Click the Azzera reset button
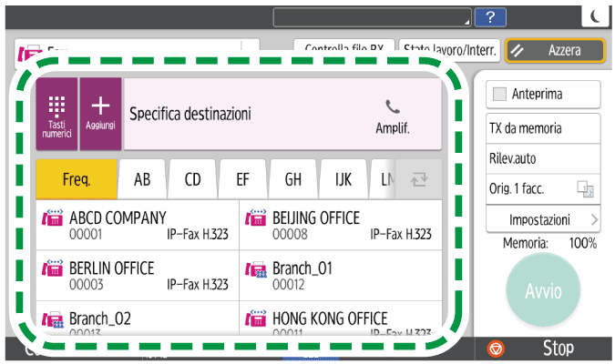Image resolution: width=615 pixels, height=364 pixels. (x=556, y=51)
